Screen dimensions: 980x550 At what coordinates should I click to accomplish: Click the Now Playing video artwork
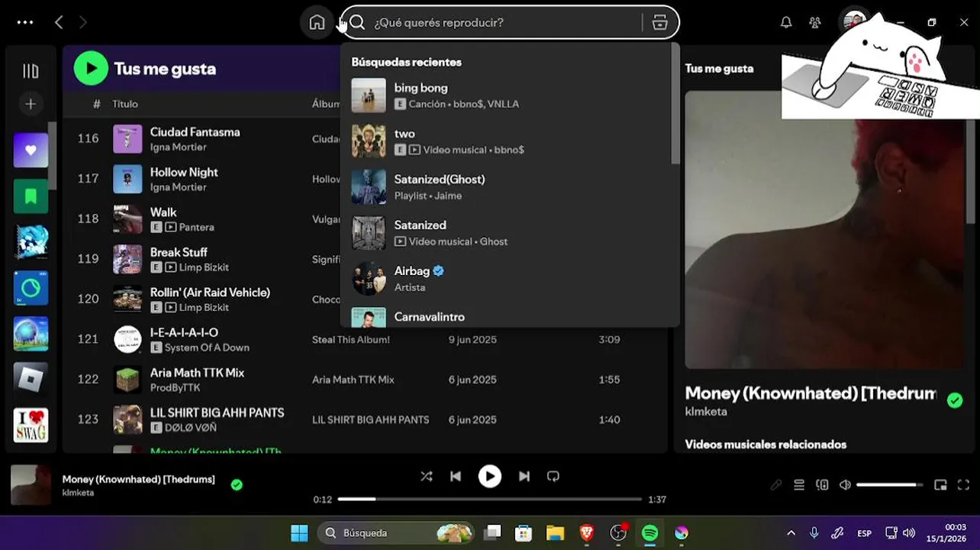(824, 229)
